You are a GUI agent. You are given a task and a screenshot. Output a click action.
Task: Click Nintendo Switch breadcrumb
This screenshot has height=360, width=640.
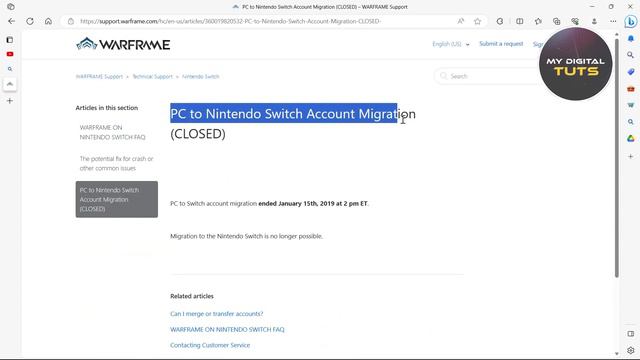click(200, 76)
